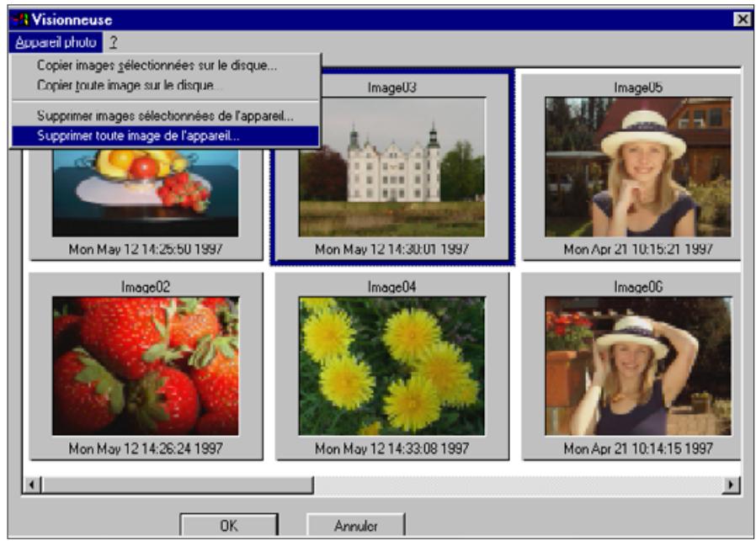Open the ? help menu
This screenshot has width=756, height=541.
click(114, 42)
